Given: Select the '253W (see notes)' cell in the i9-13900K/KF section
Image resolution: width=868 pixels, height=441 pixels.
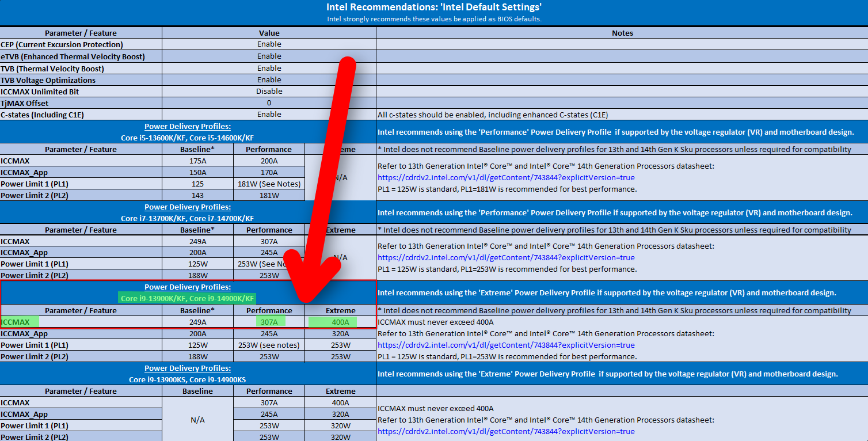Looking at the screenshot, I should click(x=269, y=345).
